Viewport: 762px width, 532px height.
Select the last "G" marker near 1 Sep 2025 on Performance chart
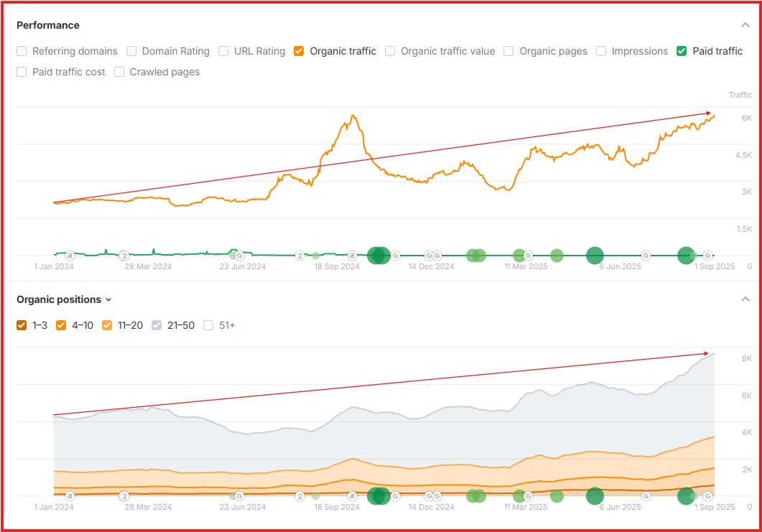pos(707,255)
